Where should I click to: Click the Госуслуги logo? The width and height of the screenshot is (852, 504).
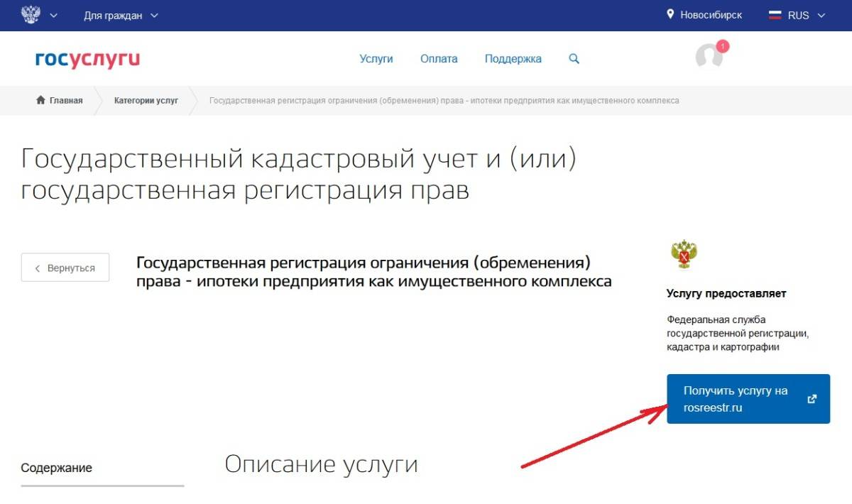tap(87, 59)
